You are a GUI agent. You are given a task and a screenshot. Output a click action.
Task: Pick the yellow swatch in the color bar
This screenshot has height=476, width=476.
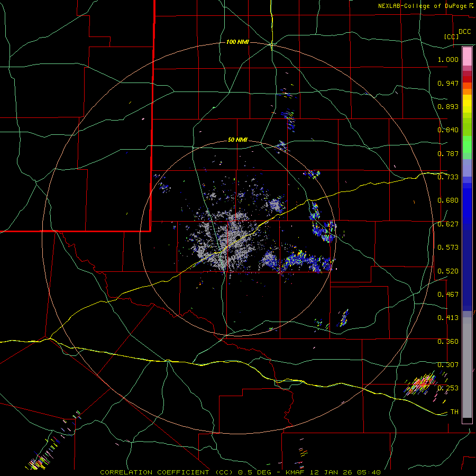coord(467,104)
